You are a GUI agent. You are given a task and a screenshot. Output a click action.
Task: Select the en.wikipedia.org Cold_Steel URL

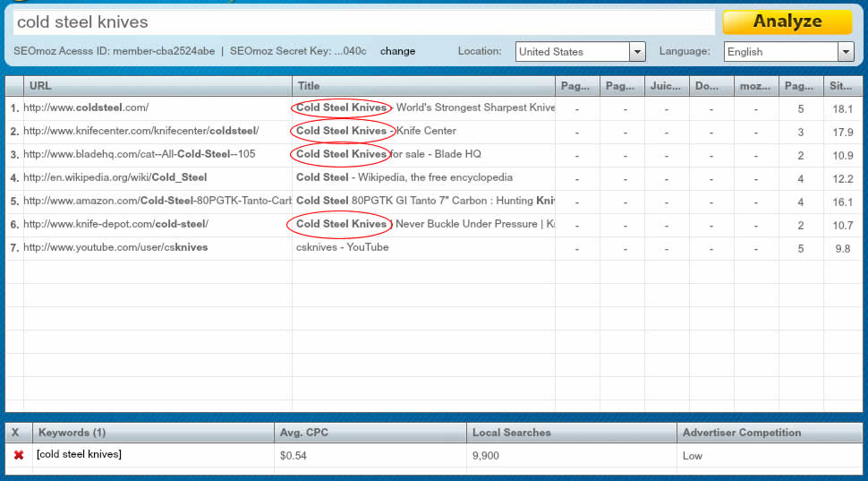click(115, 178)
